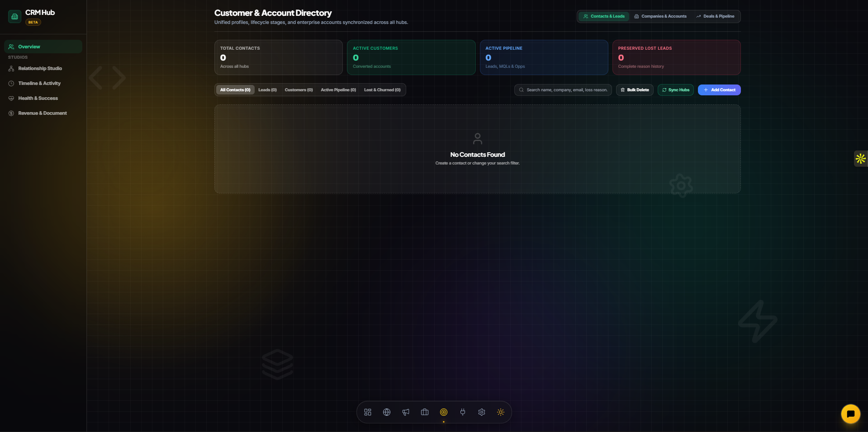This screenshot has height=432, width=868.
Task: Click the globe icon in dock
Action: click(x=387, y=412)
